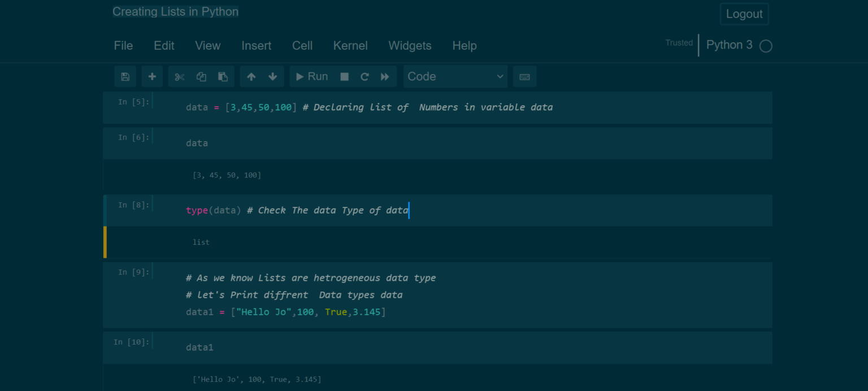The width and height of the screenshot is (868, 391).
Task: Click the output text list
Action: pos(201,242)
